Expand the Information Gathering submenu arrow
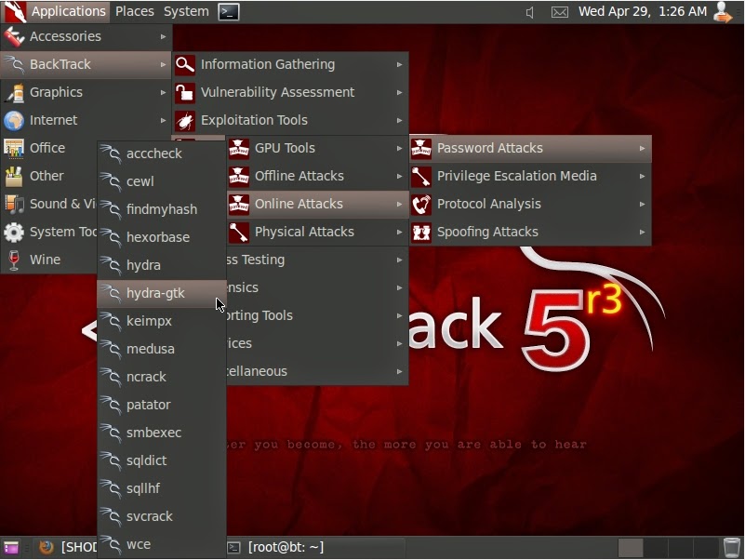 point(400,65)
